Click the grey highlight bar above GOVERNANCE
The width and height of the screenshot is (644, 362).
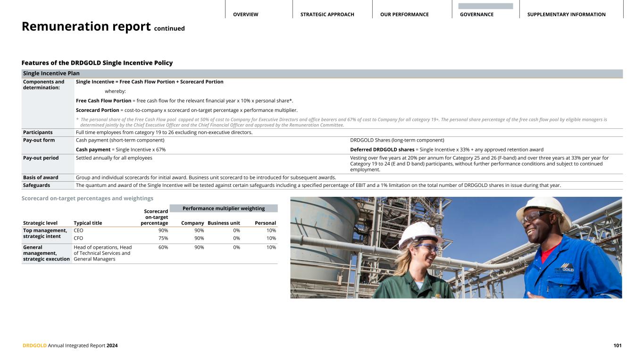tap(485, 6)
